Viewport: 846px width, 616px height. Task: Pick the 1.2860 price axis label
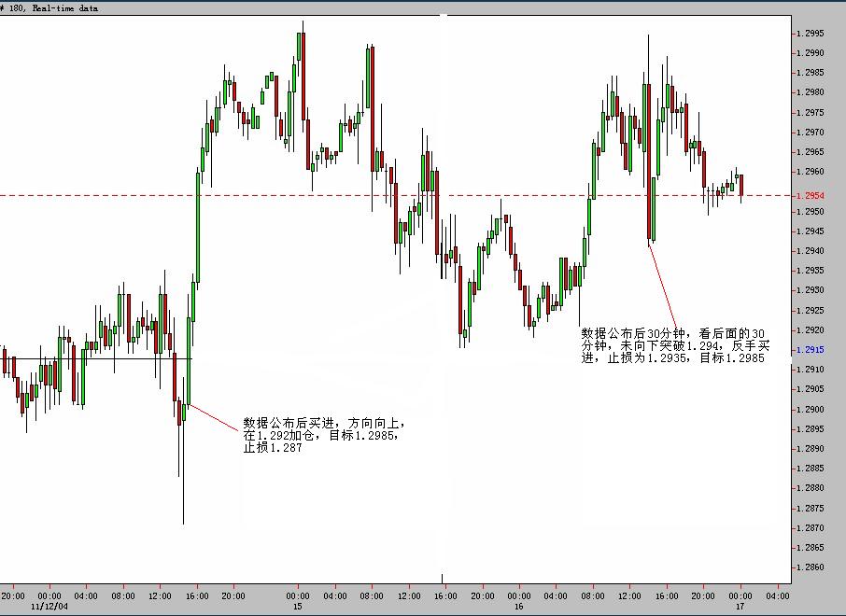811,567
